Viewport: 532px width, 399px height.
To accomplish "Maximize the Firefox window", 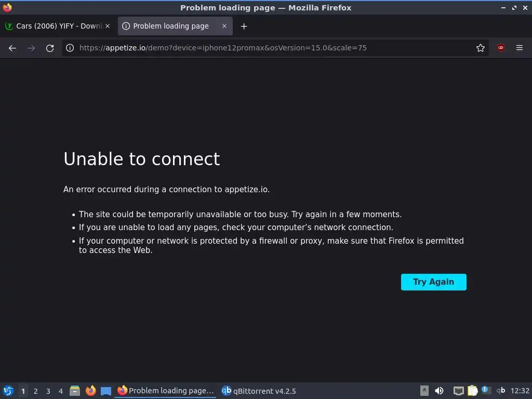I will pyautogui.click(x=514, y=7).
